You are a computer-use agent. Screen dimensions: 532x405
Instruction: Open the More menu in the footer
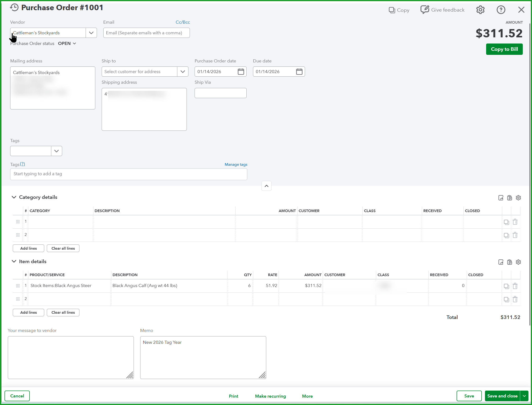pos(307,396)
